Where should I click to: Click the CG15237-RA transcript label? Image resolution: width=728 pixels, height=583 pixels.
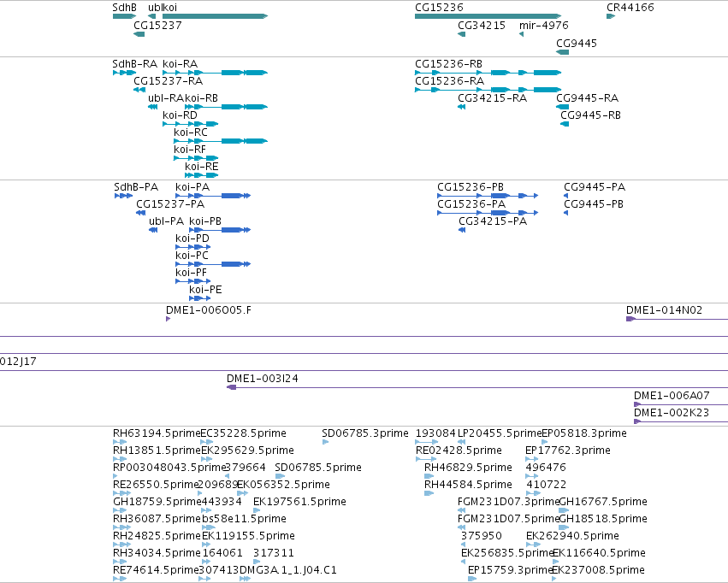click(x=168, y=81)
